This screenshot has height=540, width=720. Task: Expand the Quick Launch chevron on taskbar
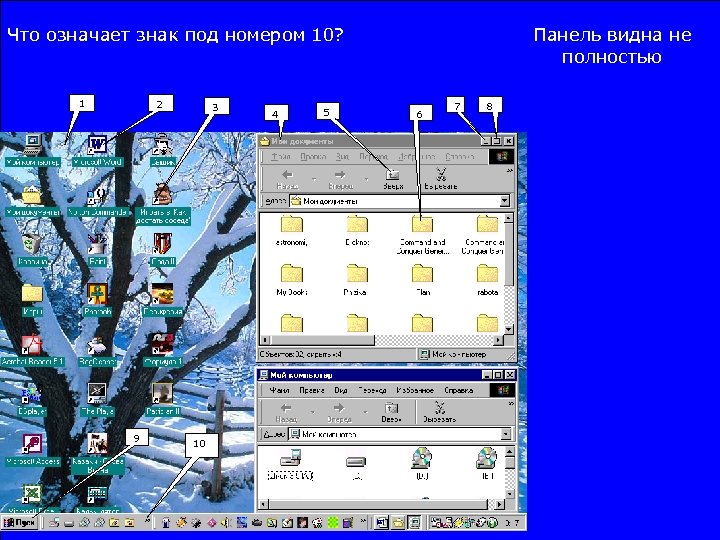pos(147,520)
